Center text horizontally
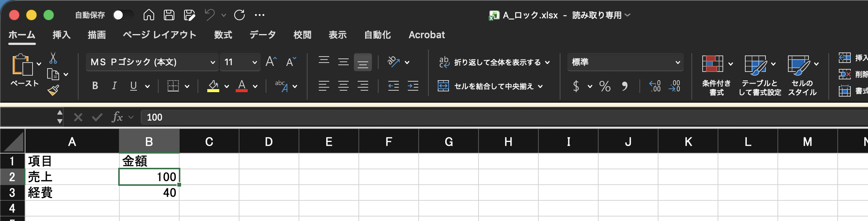The image size is (868, 221). (343, 86)
